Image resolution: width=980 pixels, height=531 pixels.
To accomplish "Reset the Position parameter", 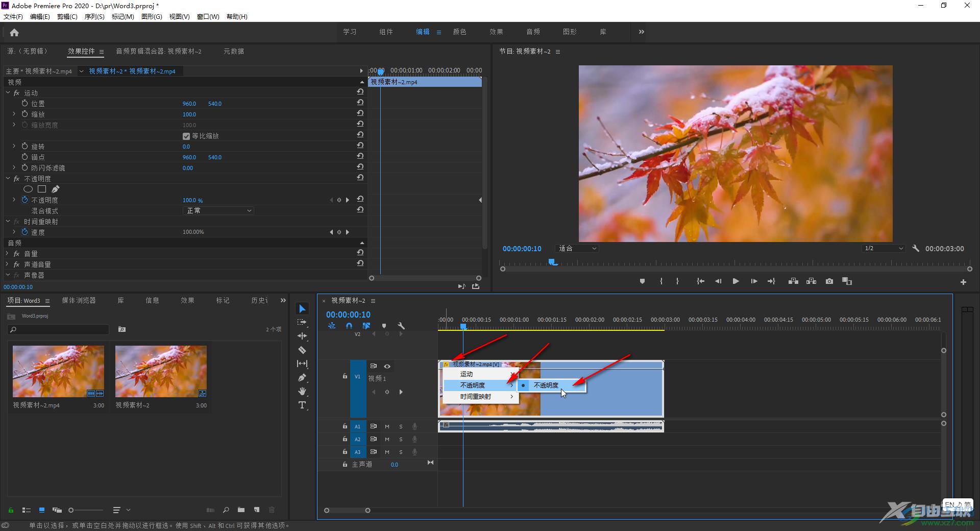I will tap(360, 103).
